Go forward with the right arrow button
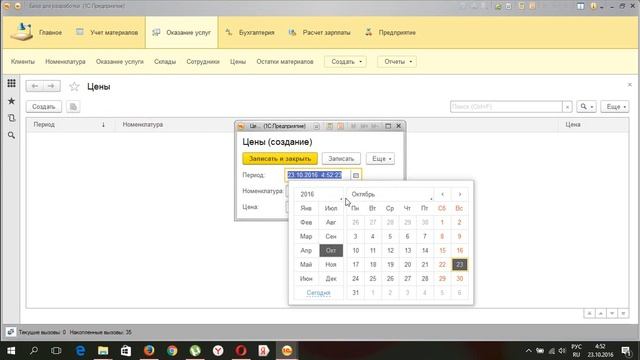 [51, 86]
